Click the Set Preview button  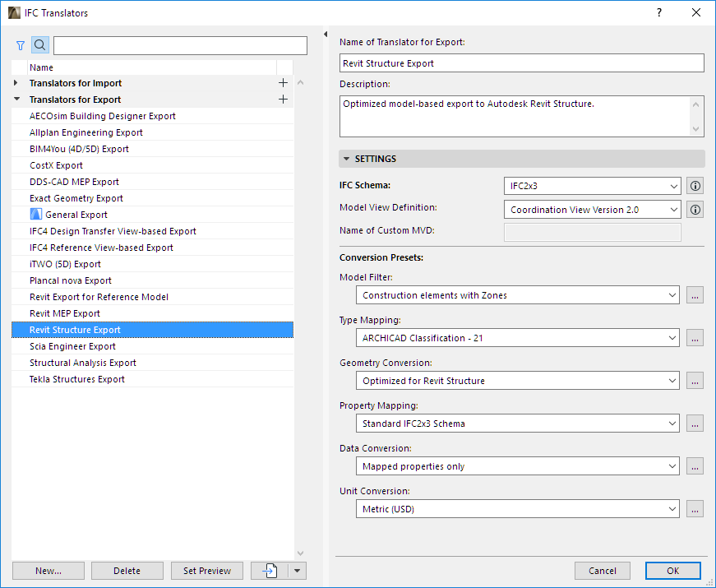207,571
